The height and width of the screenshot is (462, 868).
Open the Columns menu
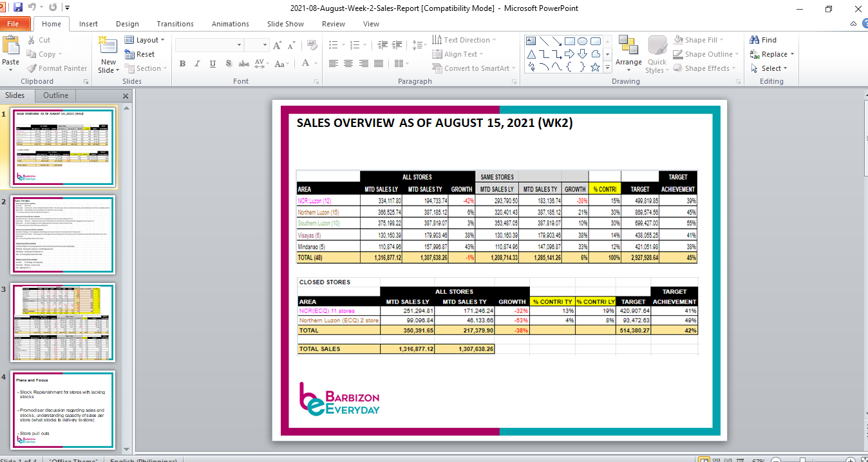pyautogui.click(x=401, y=64)
